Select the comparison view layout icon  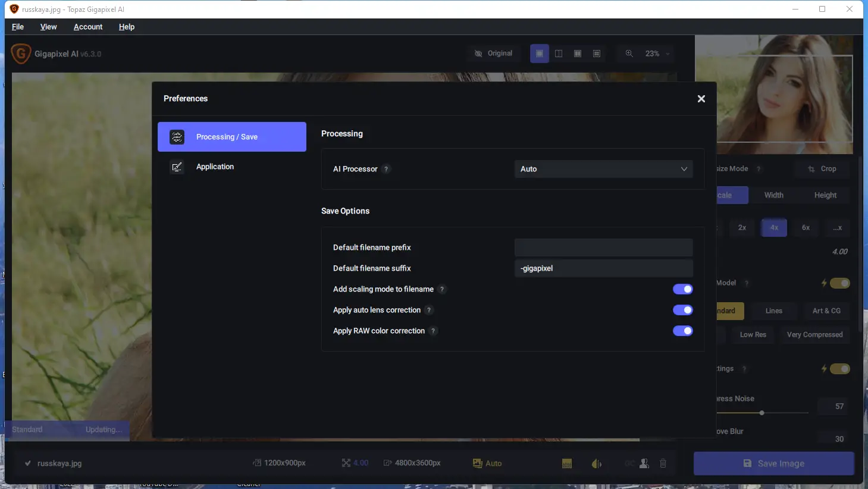(597, 54)
